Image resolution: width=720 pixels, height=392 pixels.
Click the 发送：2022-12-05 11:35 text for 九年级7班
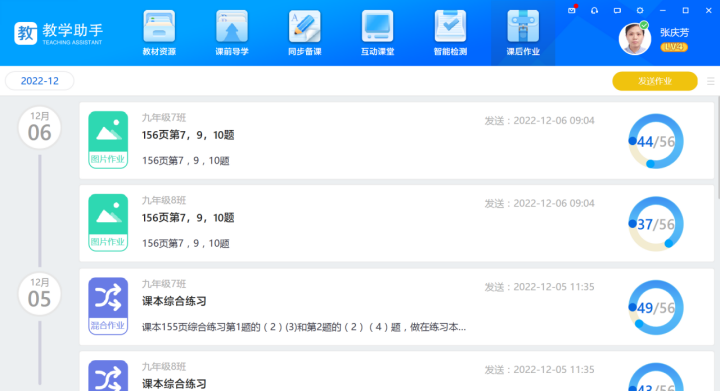point(540,287)
